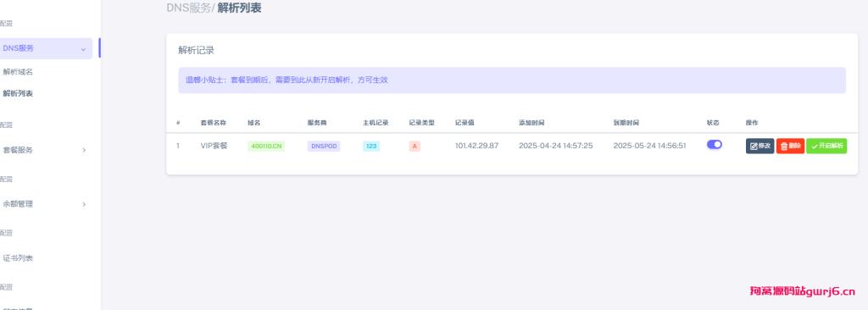Viewport: 868px width, 310px height.
Task: Click the 温馨小贴士 notice banner
Action: [x=512, y=80]
